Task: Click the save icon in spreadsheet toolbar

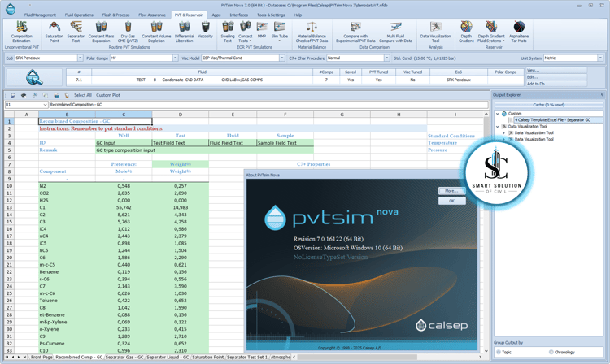Action: pos(13,95)
